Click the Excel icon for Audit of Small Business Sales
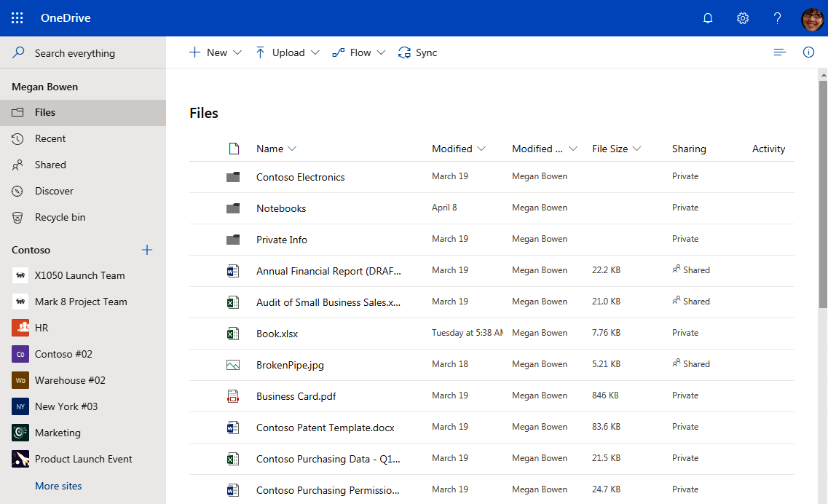Viewport: 828px width, 504px height. click(233, 302)
